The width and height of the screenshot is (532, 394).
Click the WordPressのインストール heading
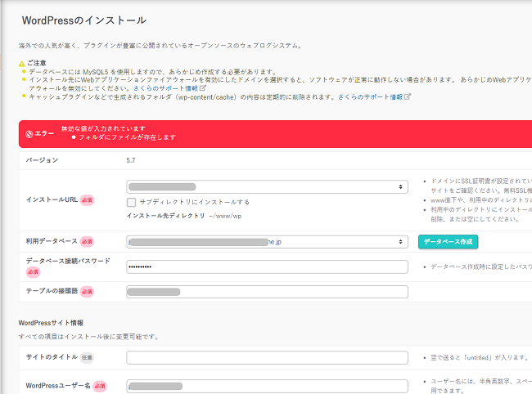(84, 20)
